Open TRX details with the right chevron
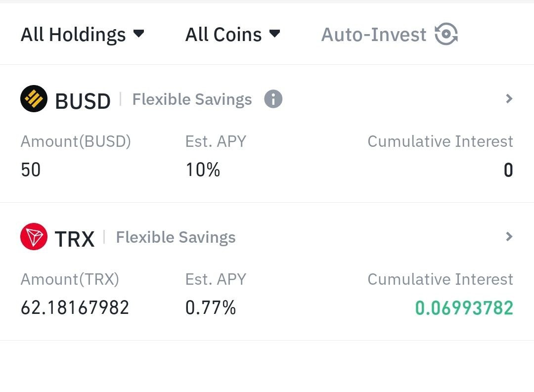 click(509, 237)
